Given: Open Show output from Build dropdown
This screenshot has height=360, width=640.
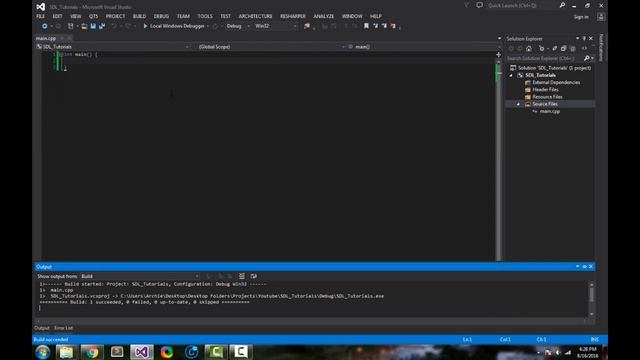Looking at the screenshot, I should 140,276.
